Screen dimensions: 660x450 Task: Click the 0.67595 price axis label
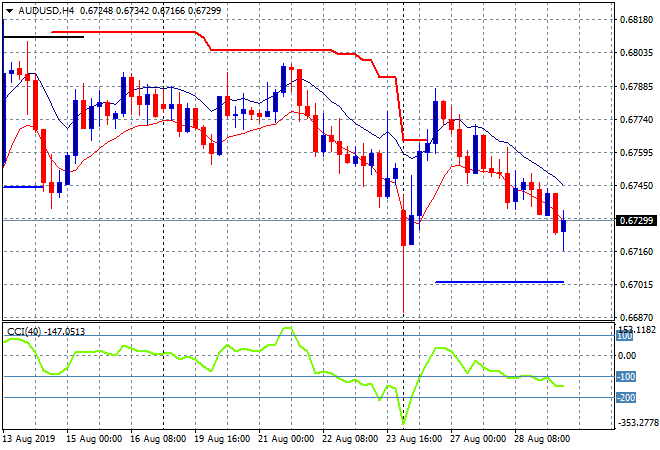(x=636, y=152)
